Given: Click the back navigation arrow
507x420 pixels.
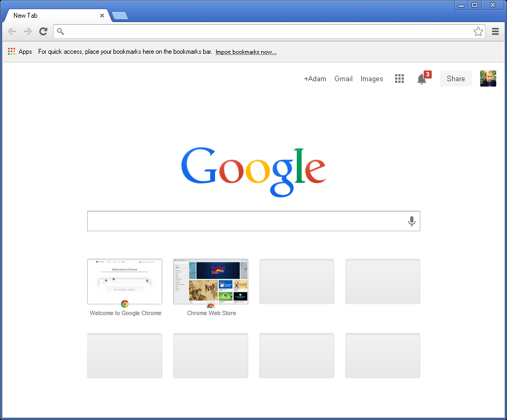Looking at the screenshot, I should click(12, 32).
